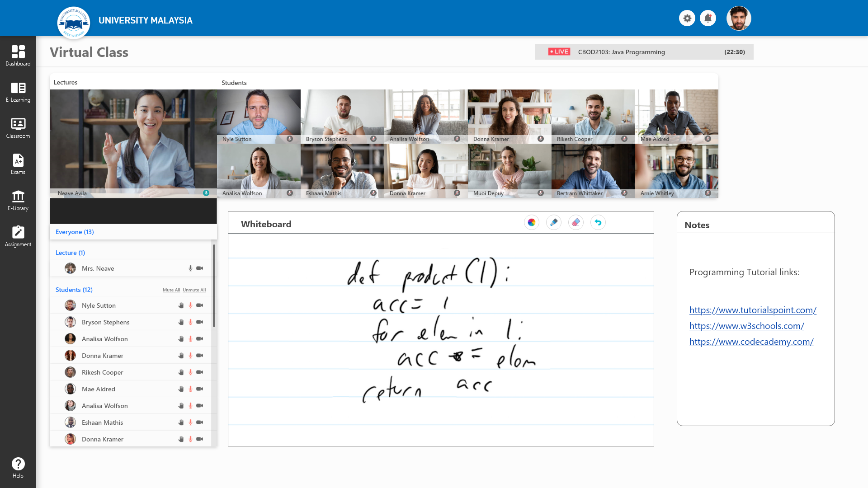The image size is (868, 488).
Task: Click mic icon on Eshaan Mathis video
Action: point(373,193)
